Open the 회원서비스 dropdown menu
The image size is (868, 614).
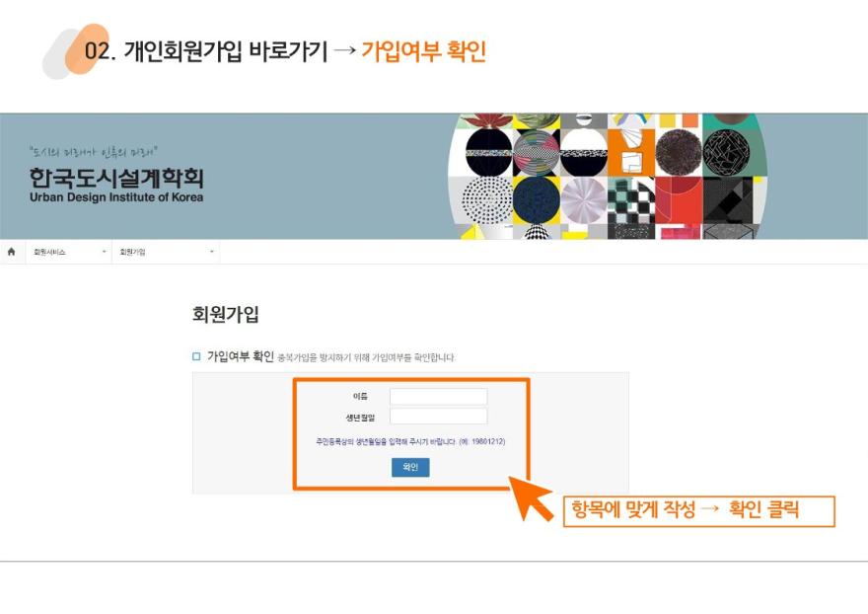pos(69,252)
